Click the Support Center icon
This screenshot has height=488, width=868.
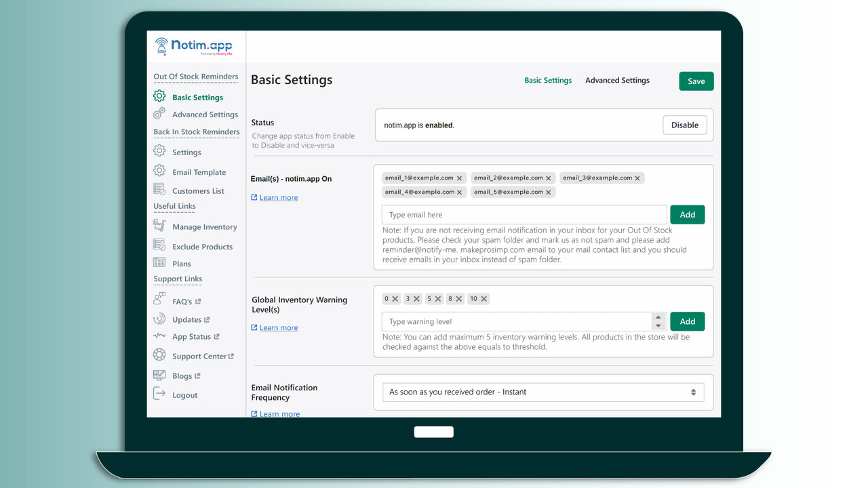[x=159, y=355]
